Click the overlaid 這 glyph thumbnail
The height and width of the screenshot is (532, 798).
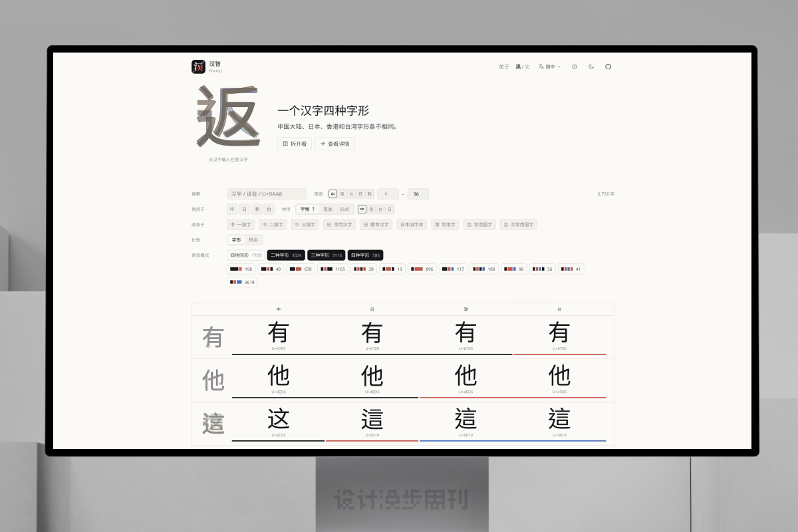click(x=213, y=424)
